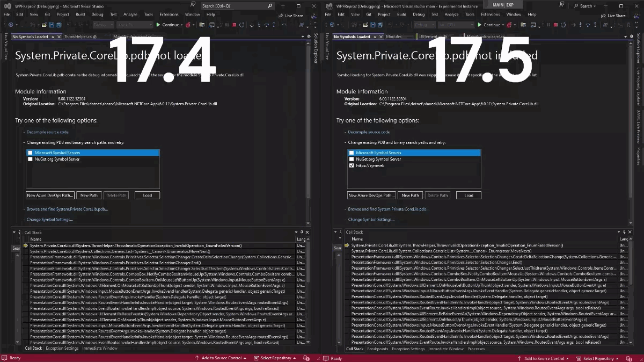
Task: Open tab settings gear in right window
Action: pyautogui.click(x=631, y=37)
